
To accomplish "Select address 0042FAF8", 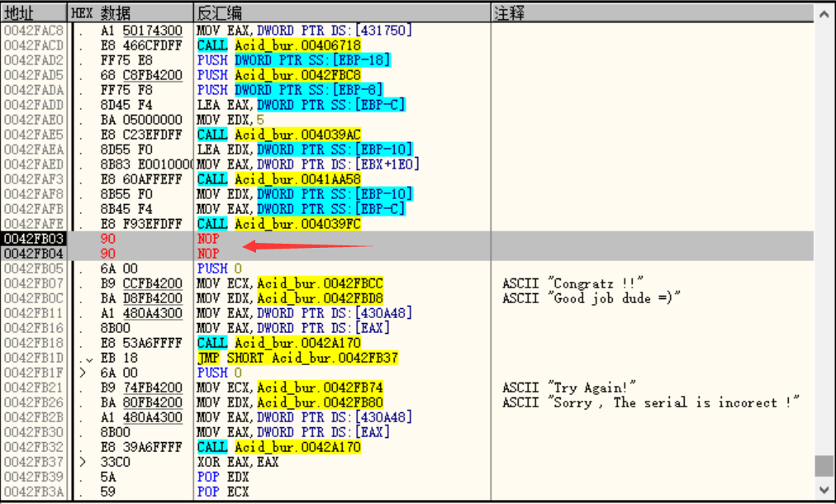I will point(34,195).
